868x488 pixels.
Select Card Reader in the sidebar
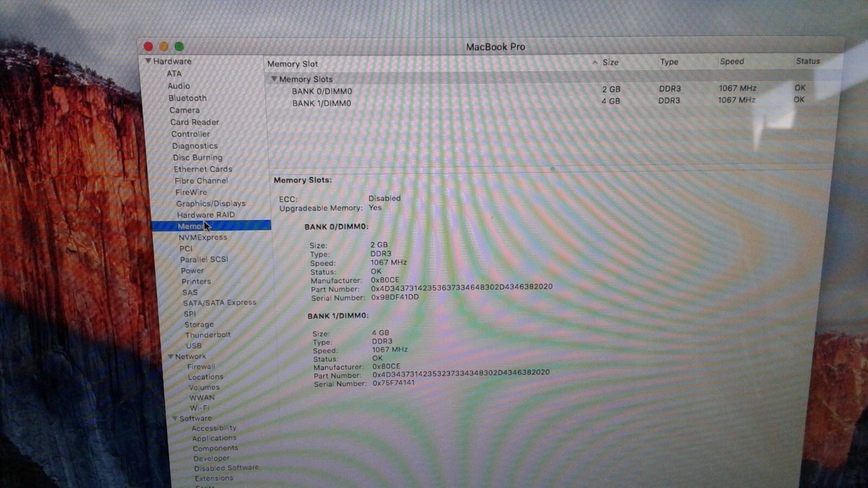(x=195, y=122)
